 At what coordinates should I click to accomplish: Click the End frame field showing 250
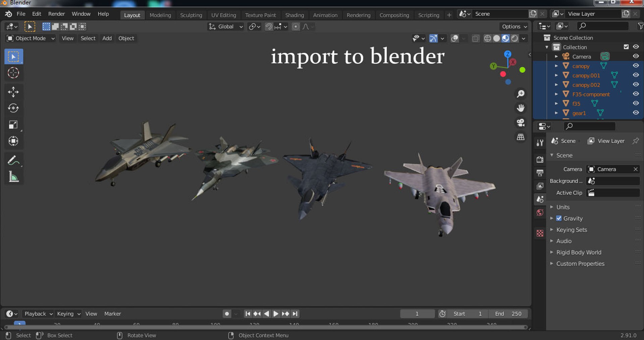pos(508,314)
